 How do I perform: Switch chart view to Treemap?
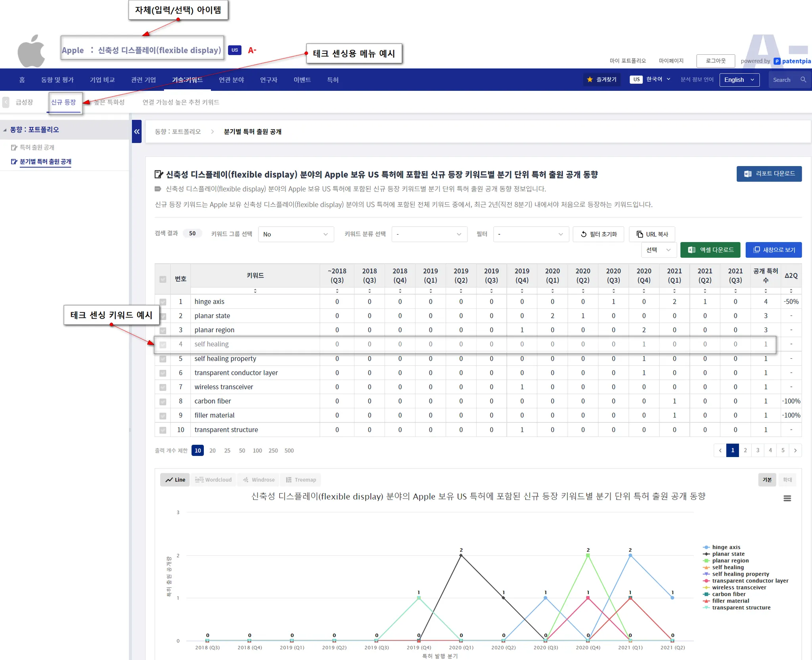(x=301, y=480)
